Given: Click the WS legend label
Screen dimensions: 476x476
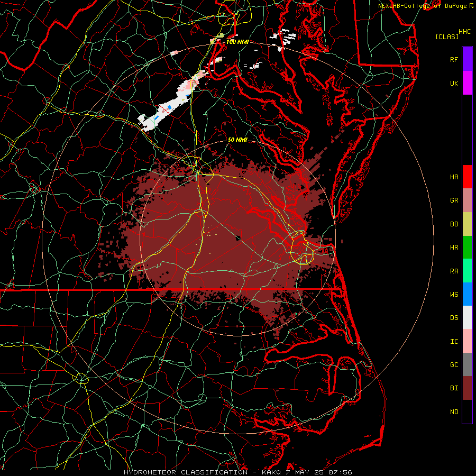Looking at the screenshot, I should [454, 294].
